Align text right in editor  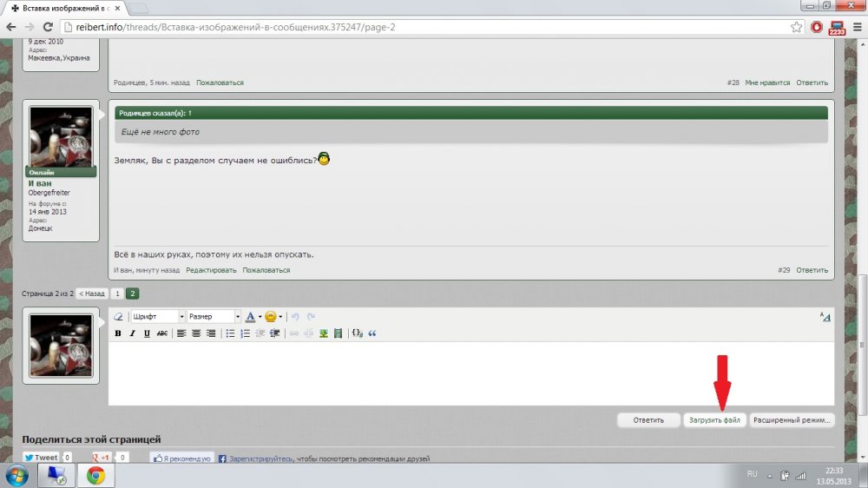211,333
